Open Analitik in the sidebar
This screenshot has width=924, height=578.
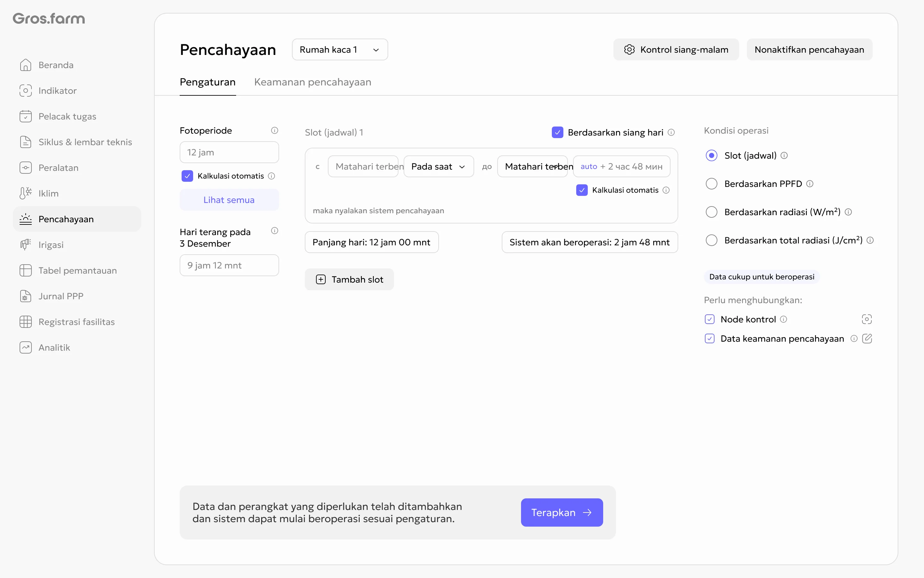click(x=77, y=347)
